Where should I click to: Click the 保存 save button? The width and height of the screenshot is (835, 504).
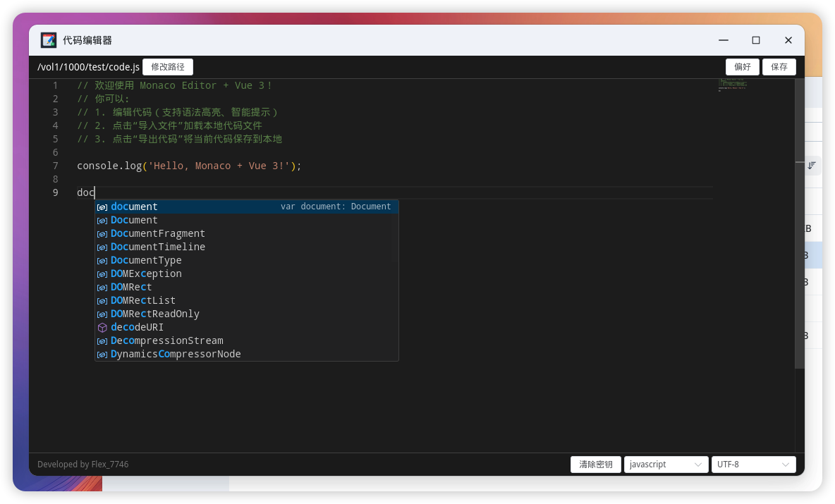[x=779, y=67]
